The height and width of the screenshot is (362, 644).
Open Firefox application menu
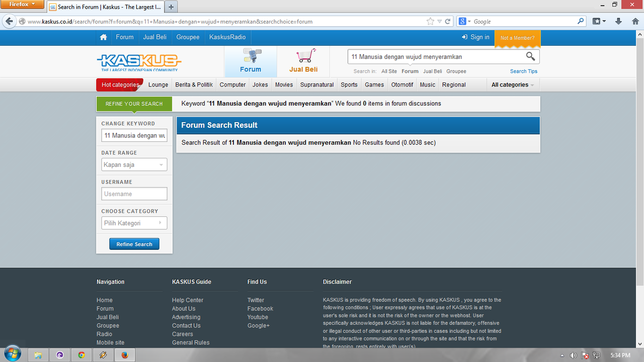(x=23, y=5)
